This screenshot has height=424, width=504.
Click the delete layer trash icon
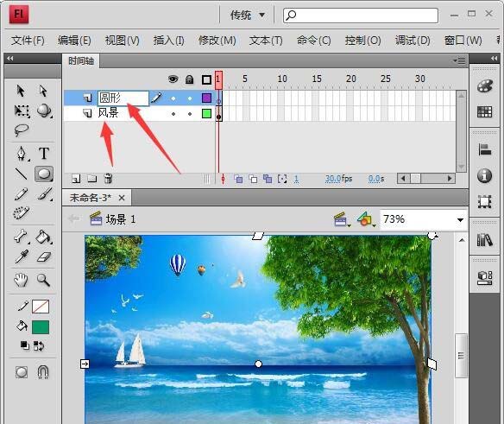108,178
